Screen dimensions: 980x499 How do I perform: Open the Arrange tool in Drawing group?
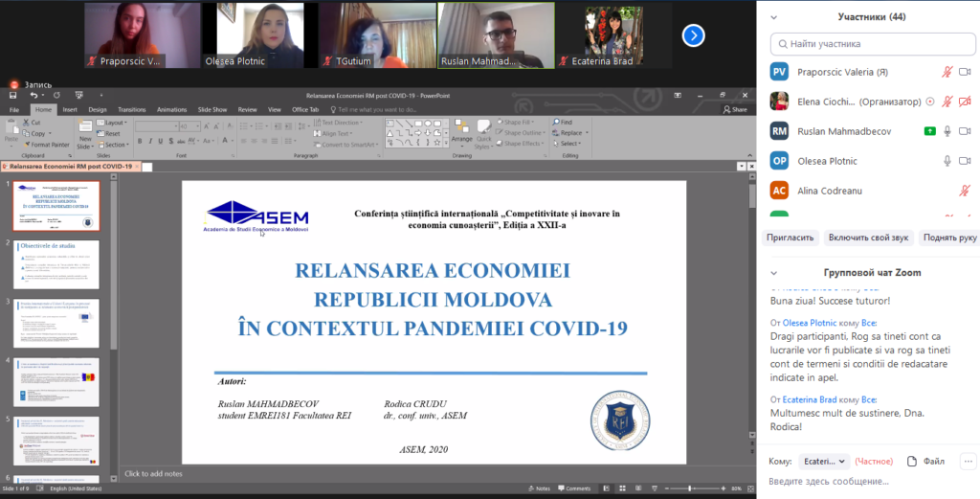[x=462, y=131]
